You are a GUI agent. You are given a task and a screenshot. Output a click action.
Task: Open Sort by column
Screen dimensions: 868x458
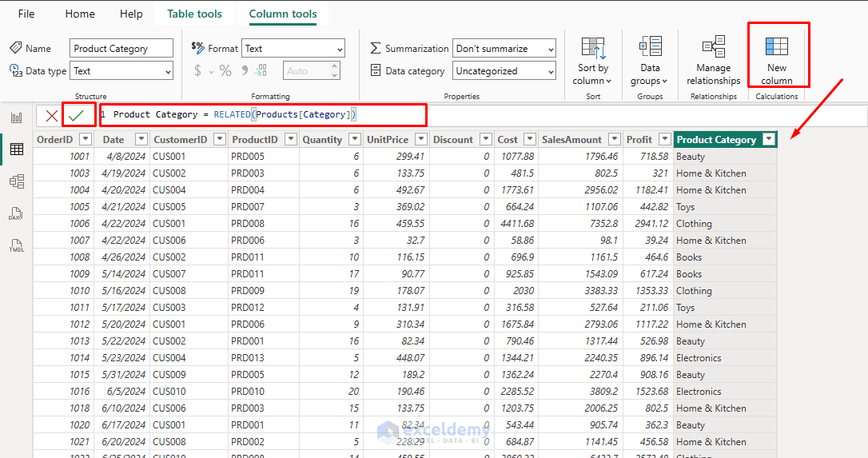(x=593, y=61)
